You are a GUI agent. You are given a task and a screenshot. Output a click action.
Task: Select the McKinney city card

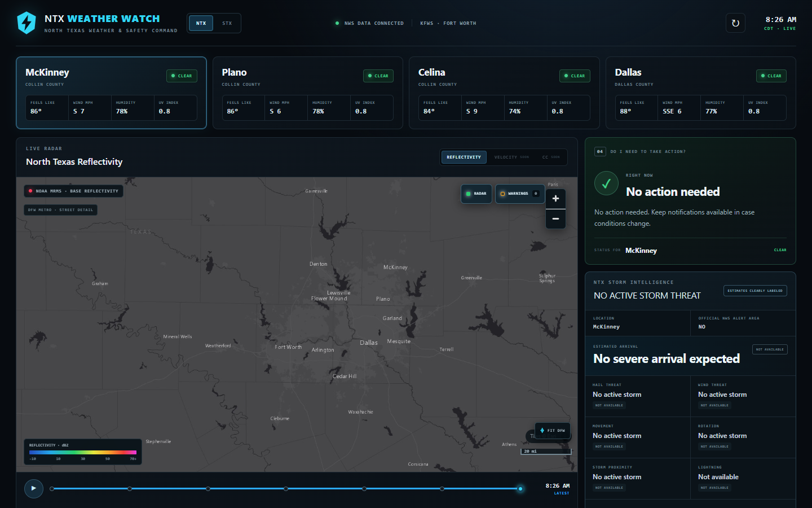(x=111, y=93)
